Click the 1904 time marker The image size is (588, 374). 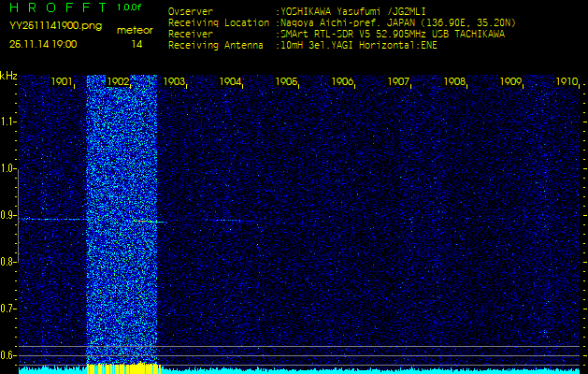click(x=230, y=81)
